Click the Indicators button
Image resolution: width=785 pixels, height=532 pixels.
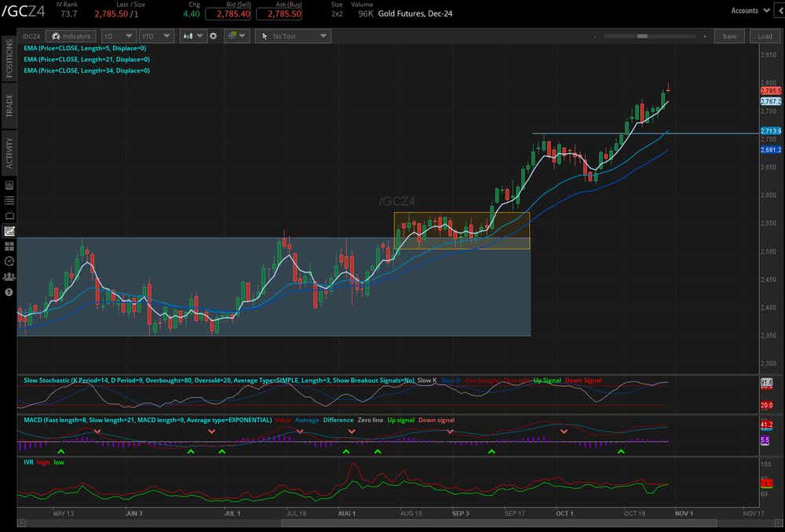tap(72, 35)
